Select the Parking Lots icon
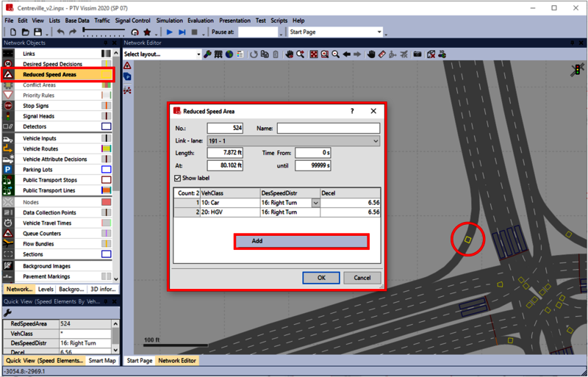The image size is (588, 377). [8, 169]
